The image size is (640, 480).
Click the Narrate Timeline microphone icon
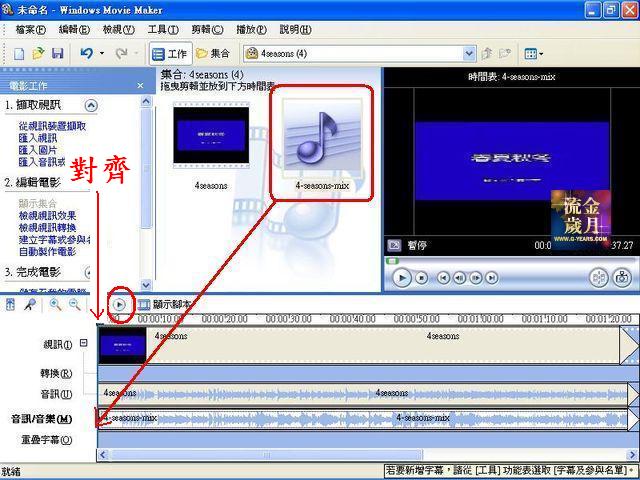[x=30, y=304]
